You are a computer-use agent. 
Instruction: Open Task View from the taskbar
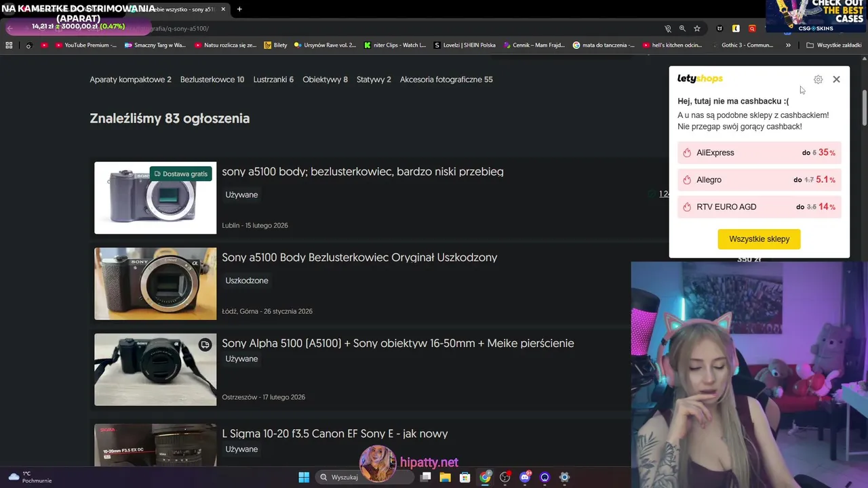pos(425,477)
